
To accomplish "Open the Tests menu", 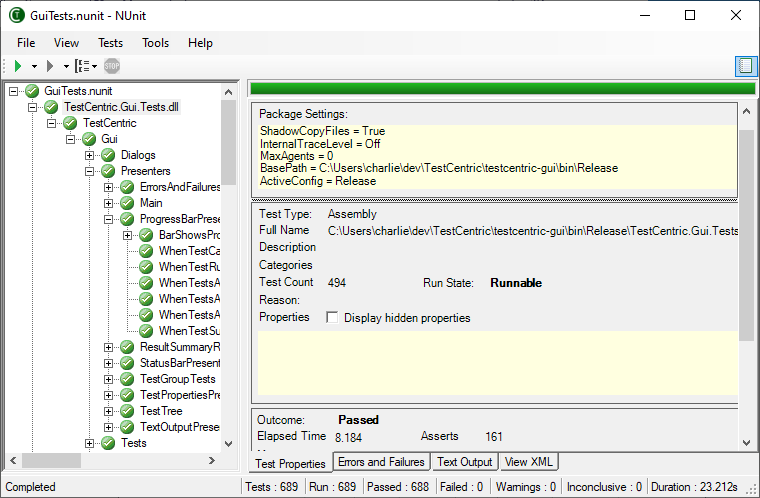I will coord(110,43).
